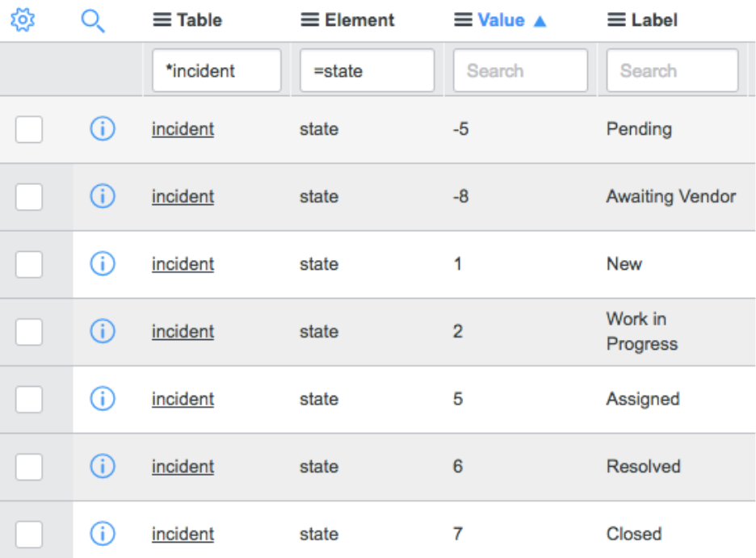Open the incident link on the Pending row
The width and height of the screenshot is (756, 558).
click(x=183, y=129)
